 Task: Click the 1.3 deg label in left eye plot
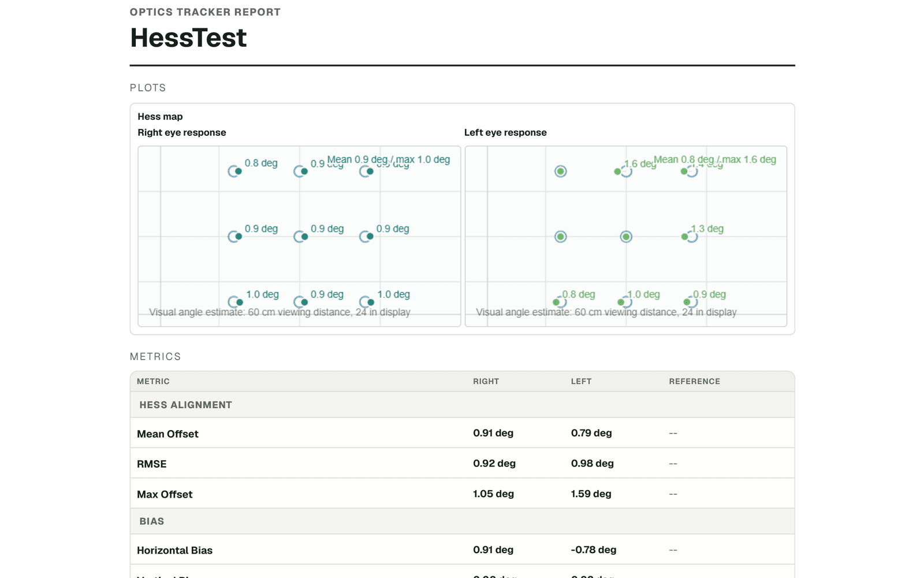click(707, 229)
